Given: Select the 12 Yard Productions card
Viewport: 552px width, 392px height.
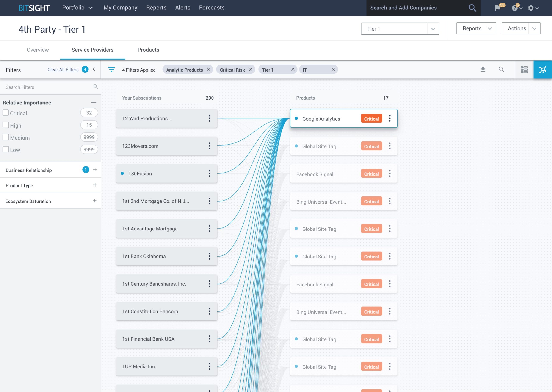Looking at the screenshot, I should click(167, 118).
